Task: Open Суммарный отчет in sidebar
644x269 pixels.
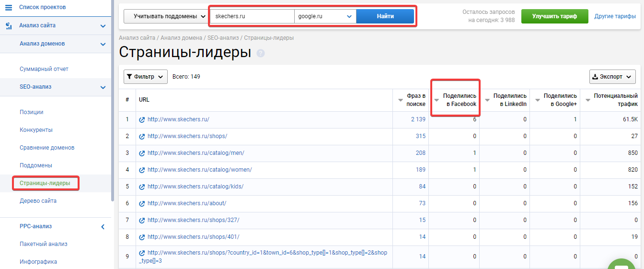Action: [x=44, y=69]
